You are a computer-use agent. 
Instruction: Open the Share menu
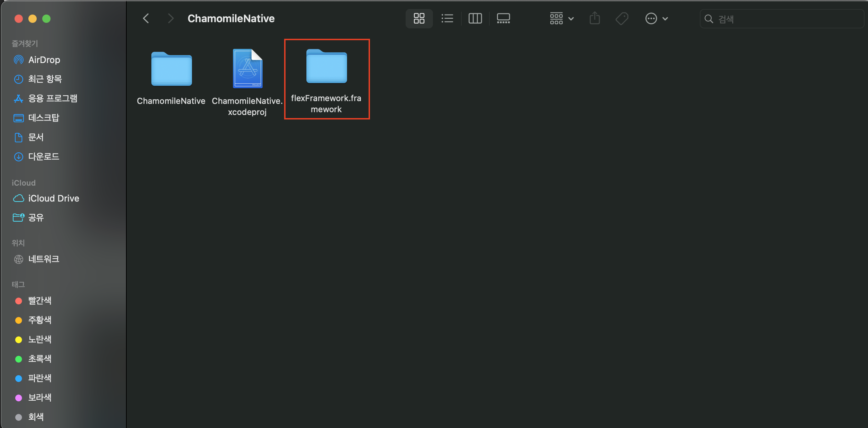[595, 18]
